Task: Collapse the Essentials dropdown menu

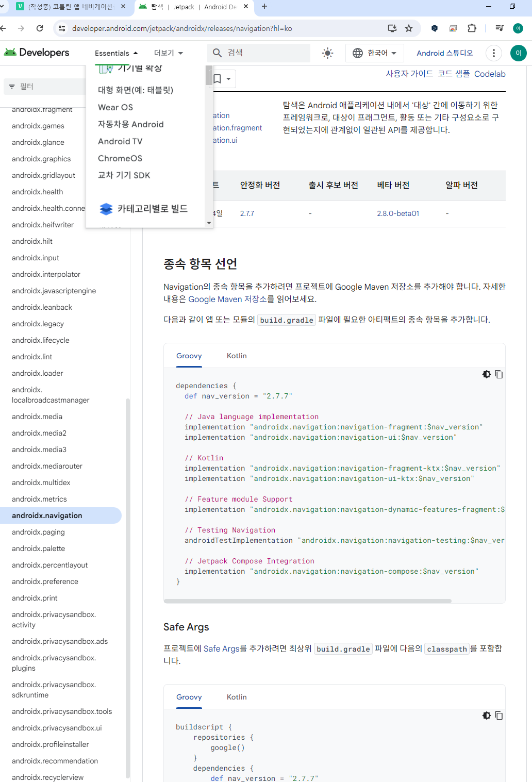Action: [x=117, y=53]
